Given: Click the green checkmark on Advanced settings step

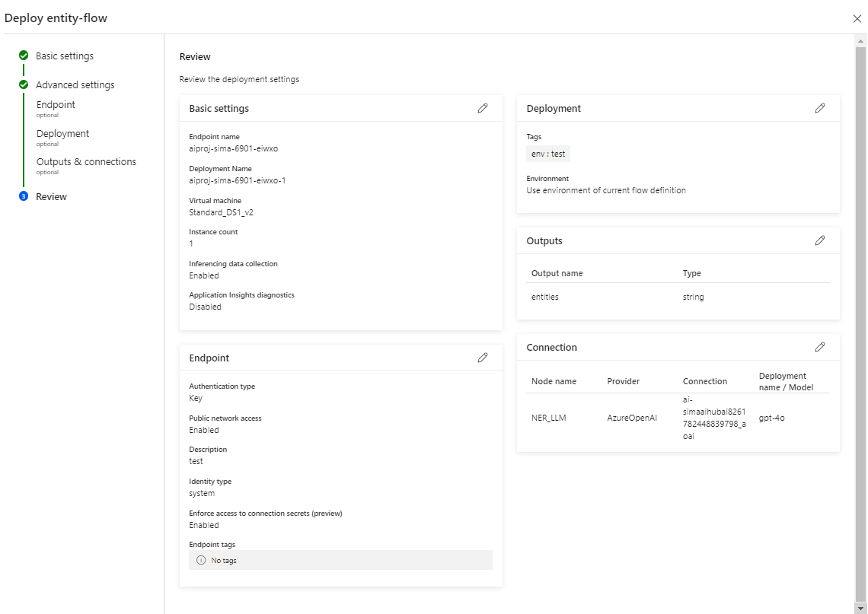Looking at the screenshot, I should coord(23,84).
